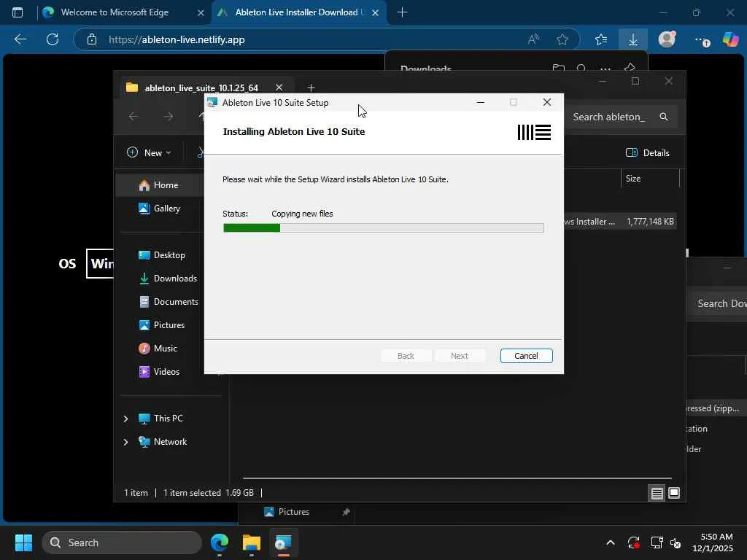
Task: Select the 1,777,148 KB file size cell
Action: (x=650, y=222)
